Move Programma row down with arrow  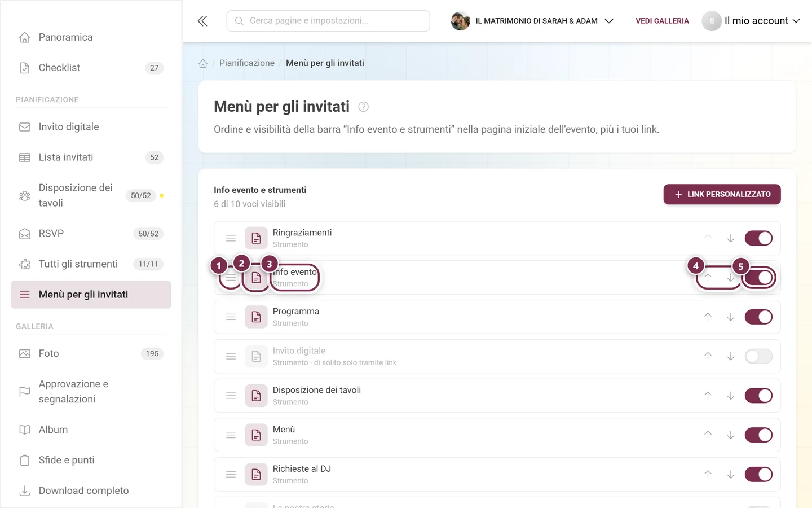pyautogui.click(x=730, y=317)
